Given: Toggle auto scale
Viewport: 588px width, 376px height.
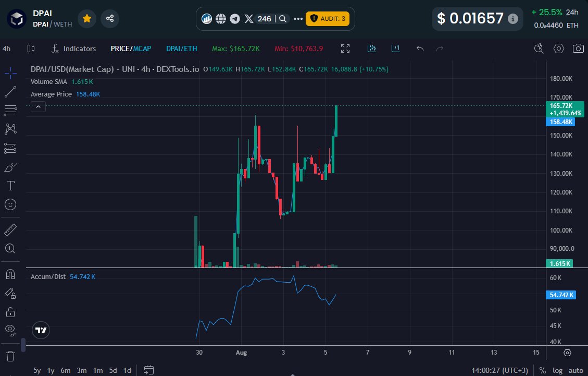Looking at the screenshot, I should tap(576, 370).
